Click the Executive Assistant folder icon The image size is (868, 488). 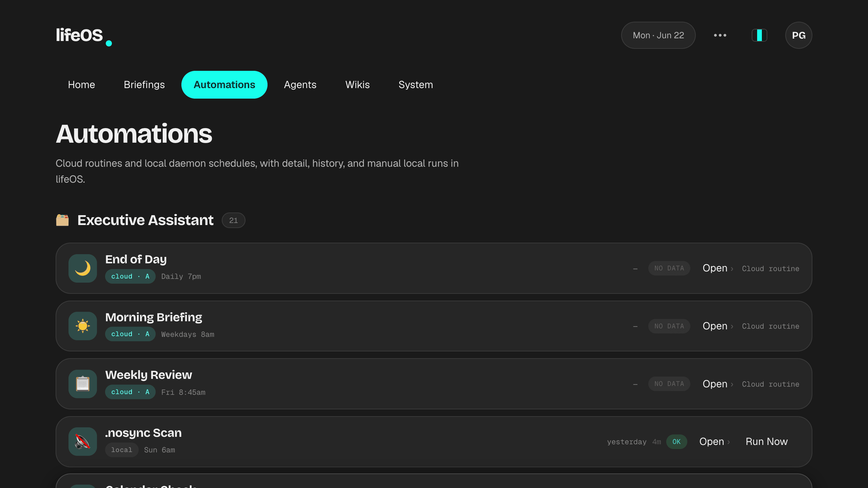coord(62,220)
